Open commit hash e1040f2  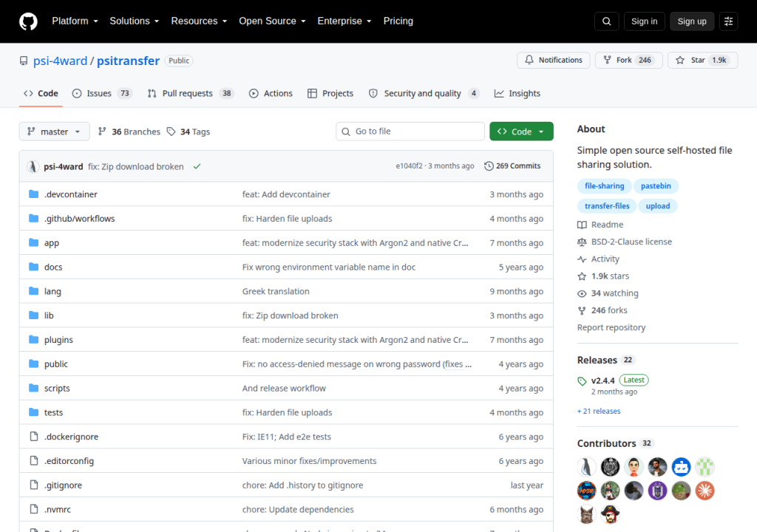[409, 166]
